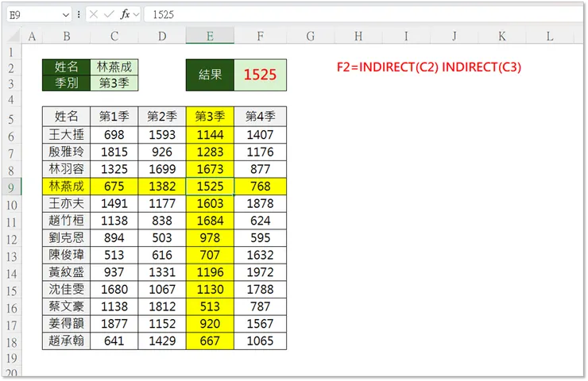Image resolution: width=588 pixels, height=381 pixels.
Task: Select row 12 header
Action: [x=11, y=239]
